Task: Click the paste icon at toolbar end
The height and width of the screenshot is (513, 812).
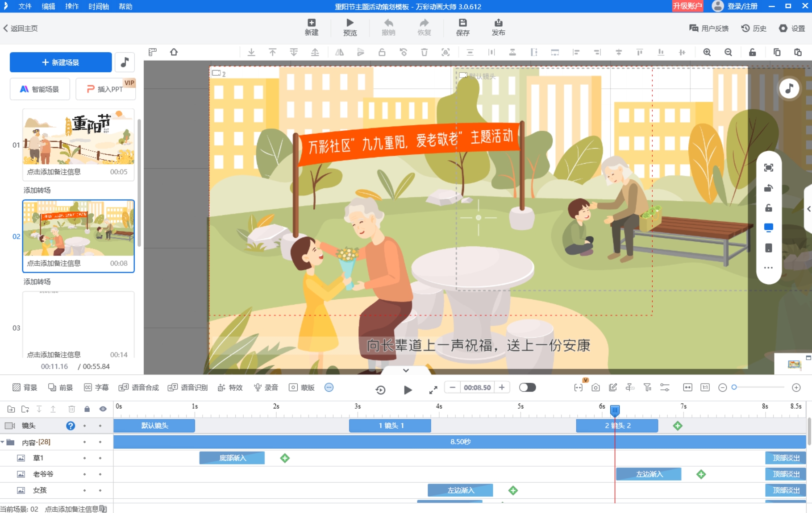Action: (x=798, y=52)
